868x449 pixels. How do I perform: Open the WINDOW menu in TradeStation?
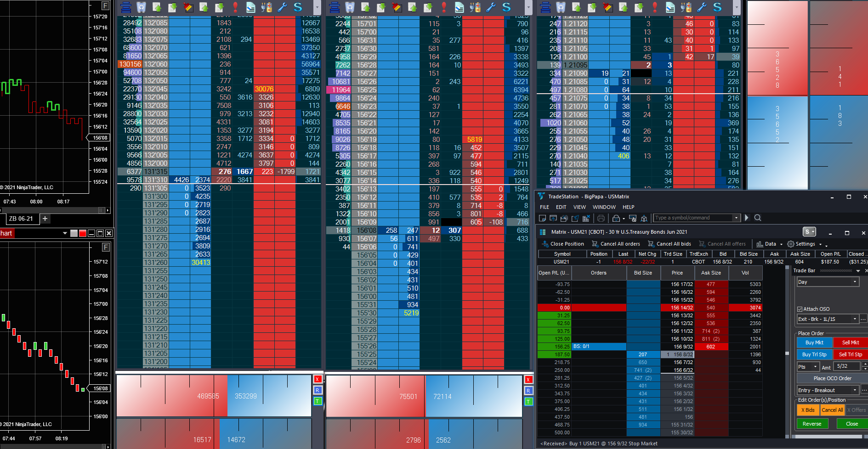point(604,207)
